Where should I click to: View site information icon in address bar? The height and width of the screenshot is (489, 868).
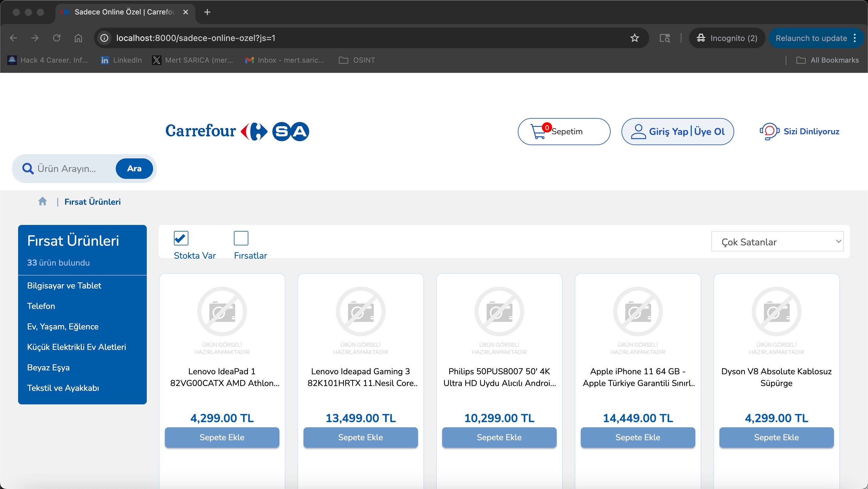105,38
